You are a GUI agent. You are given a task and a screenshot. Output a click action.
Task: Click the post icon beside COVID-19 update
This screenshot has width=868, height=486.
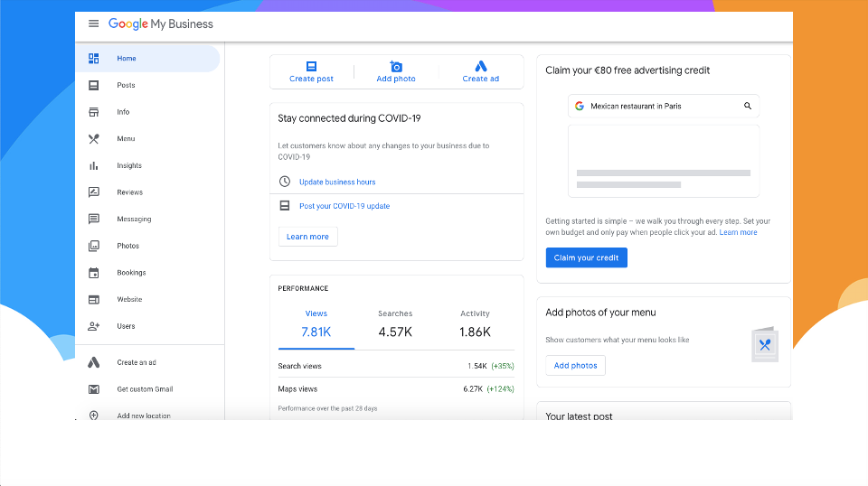(285, 206)
